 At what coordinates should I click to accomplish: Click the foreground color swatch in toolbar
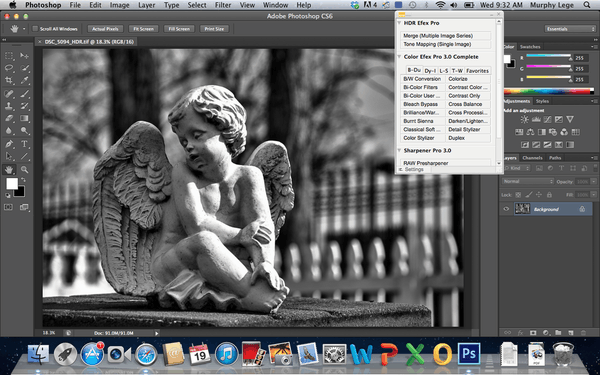12,184
